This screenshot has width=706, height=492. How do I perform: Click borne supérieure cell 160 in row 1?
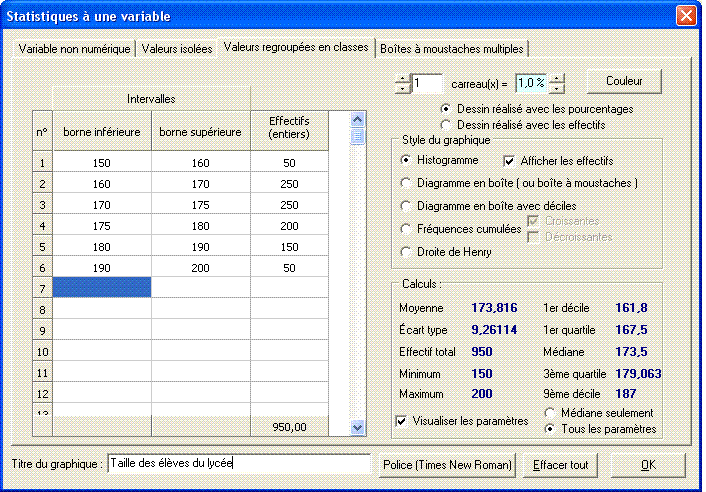coord(200,162)
